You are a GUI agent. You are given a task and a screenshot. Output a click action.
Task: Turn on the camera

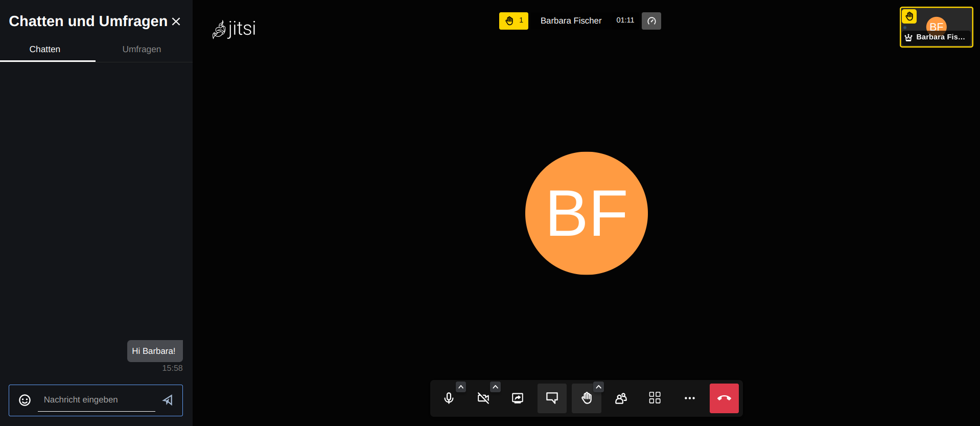pyautogui.click(x=483, y=398)
